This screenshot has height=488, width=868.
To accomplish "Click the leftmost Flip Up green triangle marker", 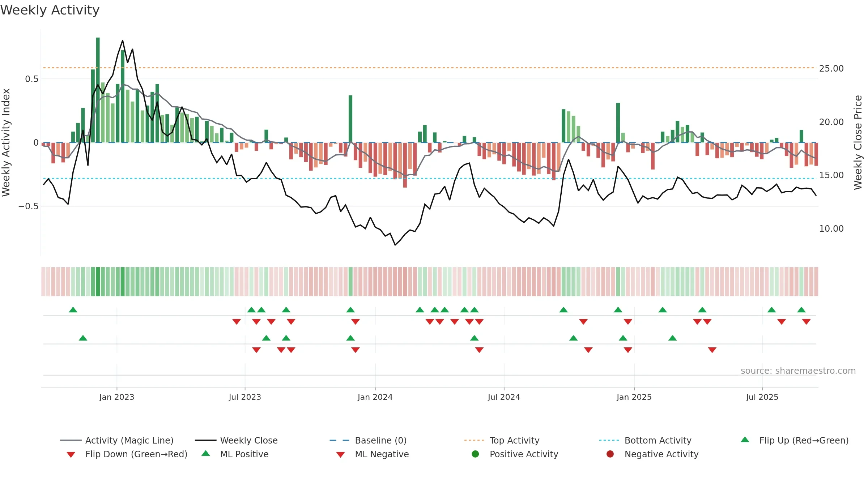I will [73, 310].
